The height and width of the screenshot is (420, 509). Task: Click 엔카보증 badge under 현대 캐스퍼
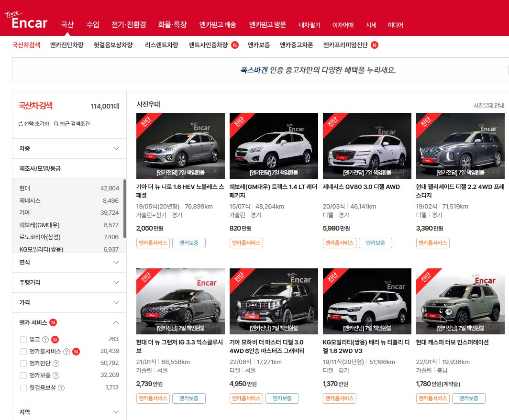coord(469,398)
